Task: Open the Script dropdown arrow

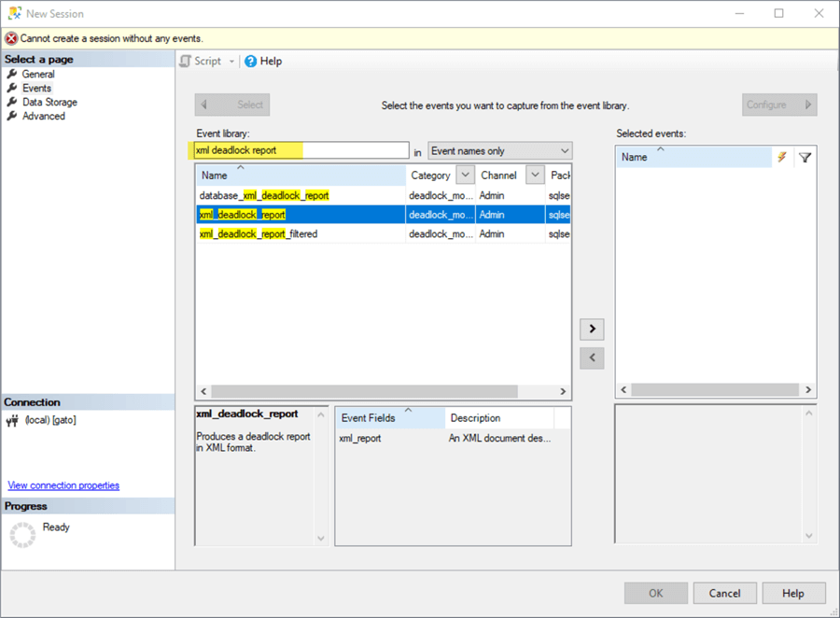Action: click(231, 62)
